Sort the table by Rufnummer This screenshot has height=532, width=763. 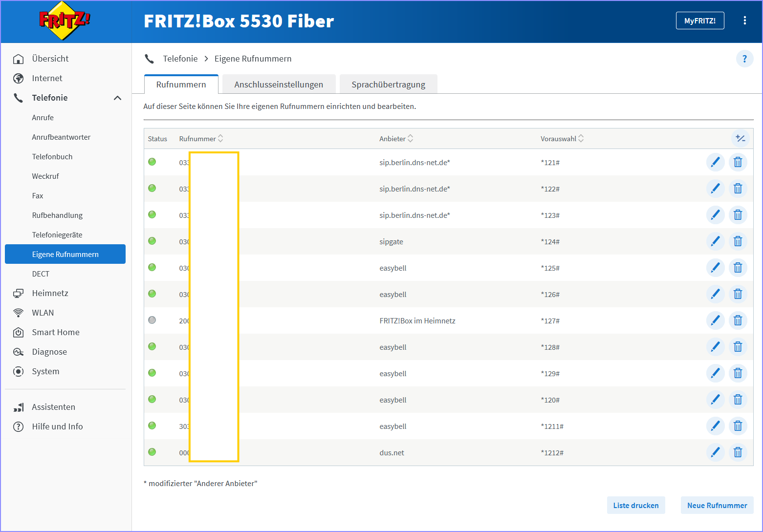201,139
